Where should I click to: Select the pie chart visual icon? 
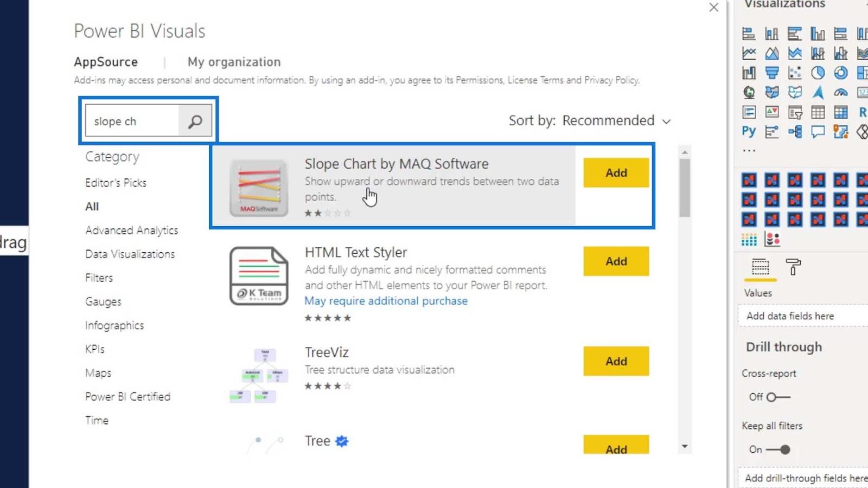point(818,73)
